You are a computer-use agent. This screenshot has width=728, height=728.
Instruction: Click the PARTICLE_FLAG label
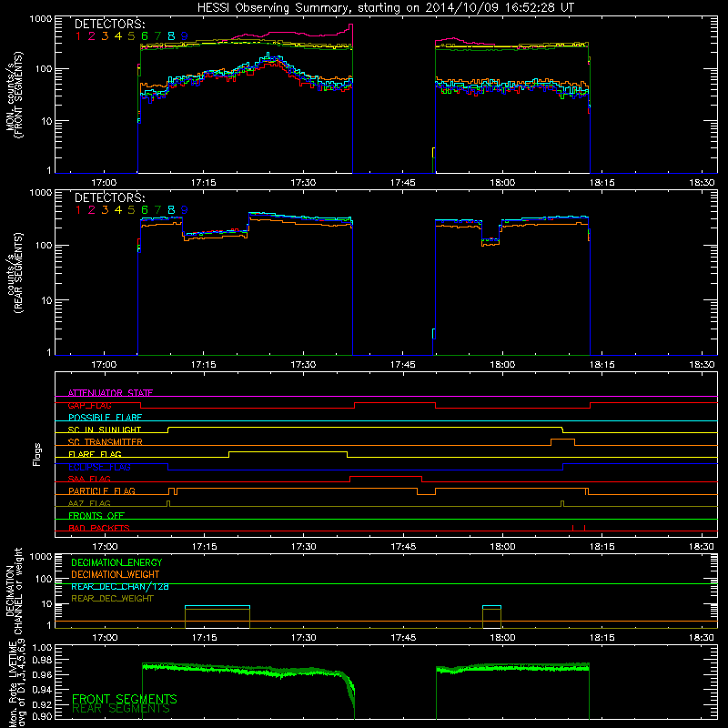[x=102, y=491]
